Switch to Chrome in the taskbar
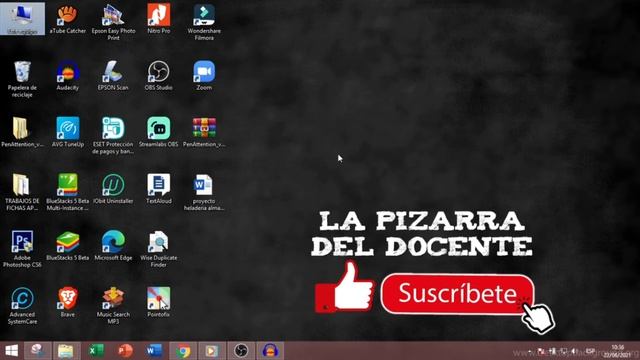This screenshot has height=360, width=640. (x=183, y=351)
